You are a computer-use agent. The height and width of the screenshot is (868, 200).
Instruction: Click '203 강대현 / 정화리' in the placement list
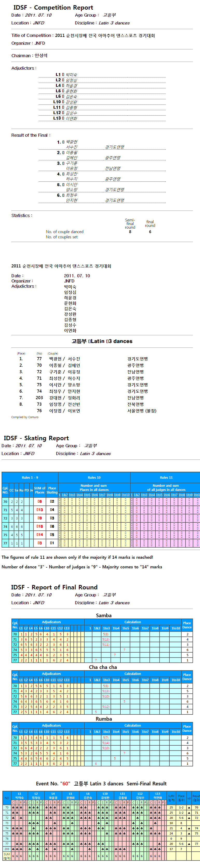58,398
